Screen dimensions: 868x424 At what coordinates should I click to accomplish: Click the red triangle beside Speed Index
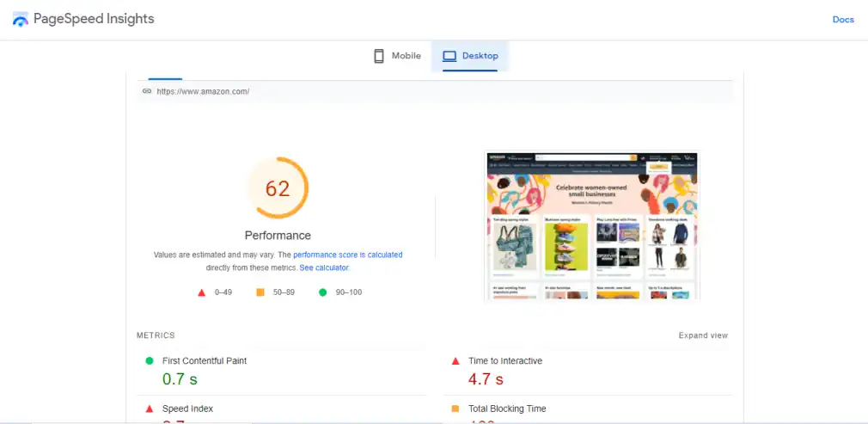point(149,409)
